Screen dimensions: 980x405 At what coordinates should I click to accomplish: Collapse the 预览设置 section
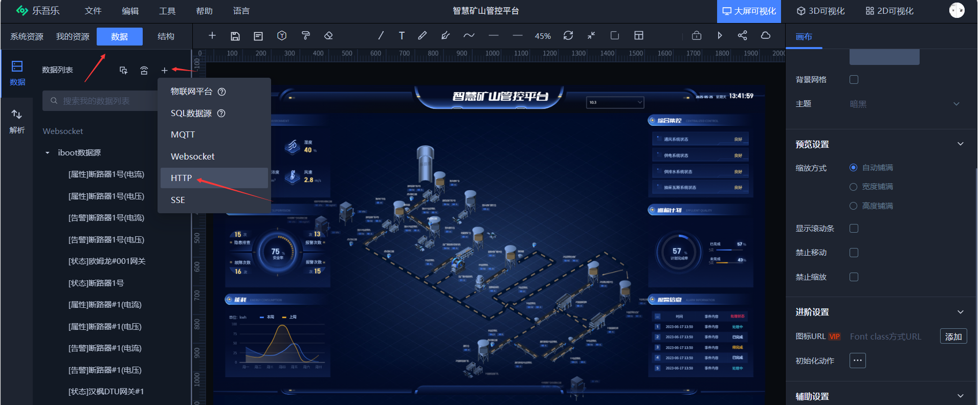(960, 144)
